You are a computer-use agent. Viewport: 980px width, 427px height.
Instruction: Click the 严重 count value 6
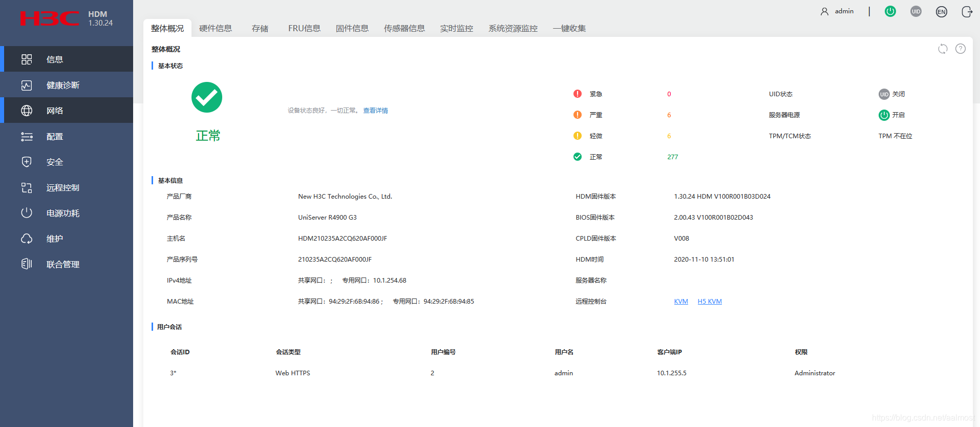[669, 115]
